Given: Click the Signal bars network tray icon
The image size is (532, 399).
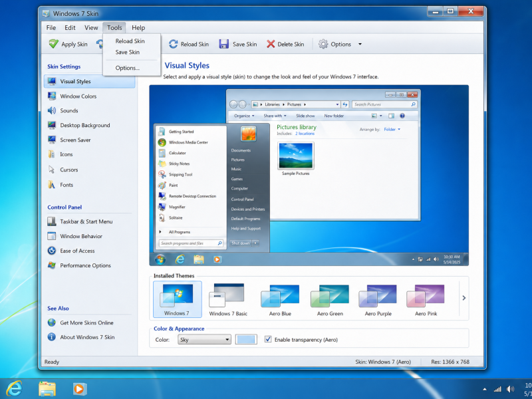Looking at the screenshot, I should (497, 389).
